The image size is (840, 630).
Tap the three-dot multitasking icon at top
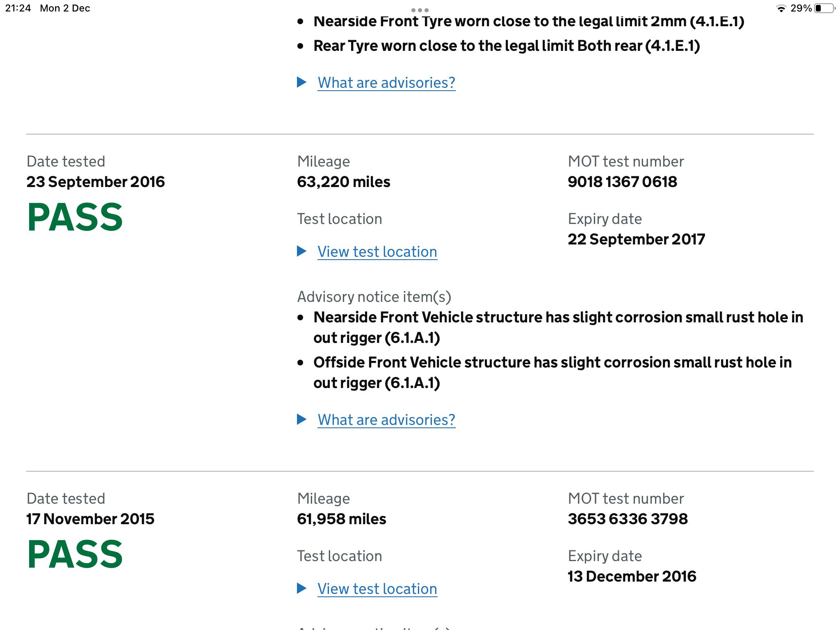point(420,10)
